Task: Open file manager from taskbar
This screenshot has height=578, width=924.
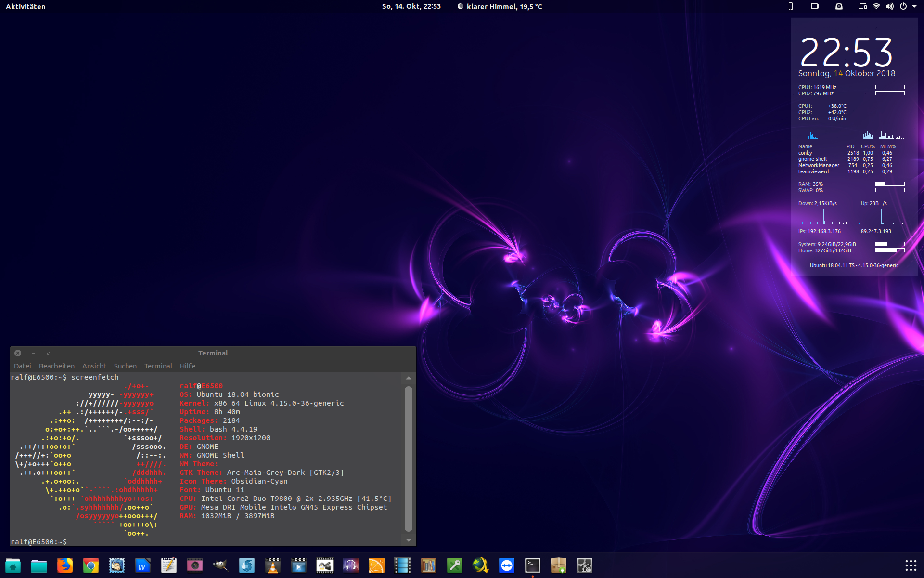Action: (38, 565)
